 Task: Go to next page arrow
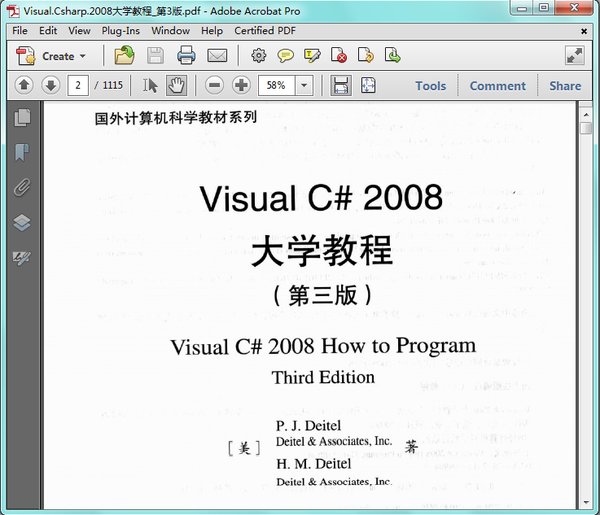click(x=51, y=85)
